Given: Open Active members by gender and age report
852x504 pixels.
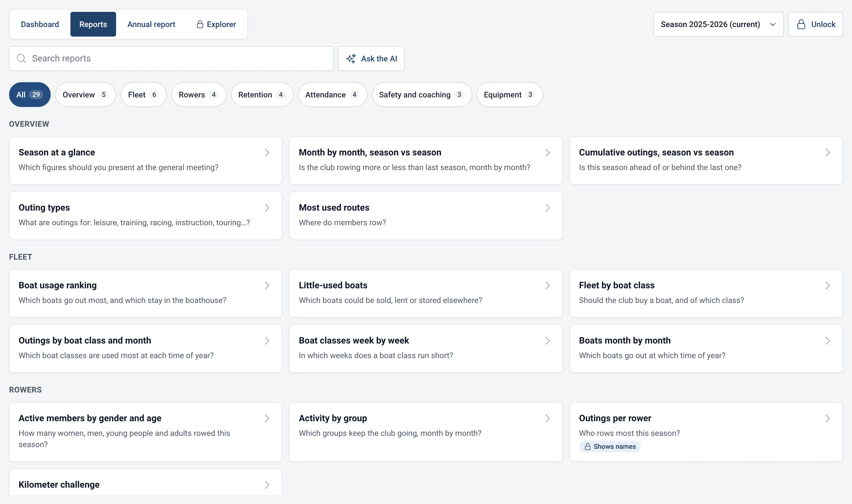Looking at the screenshot, I should [x=145, y=432].
